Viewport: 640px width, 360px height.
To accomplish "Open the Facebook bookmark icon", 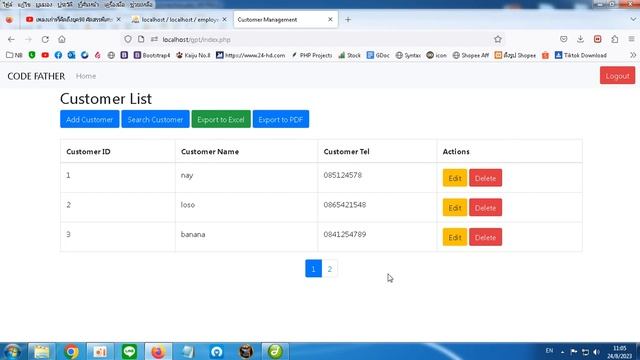I will [58, 55].
